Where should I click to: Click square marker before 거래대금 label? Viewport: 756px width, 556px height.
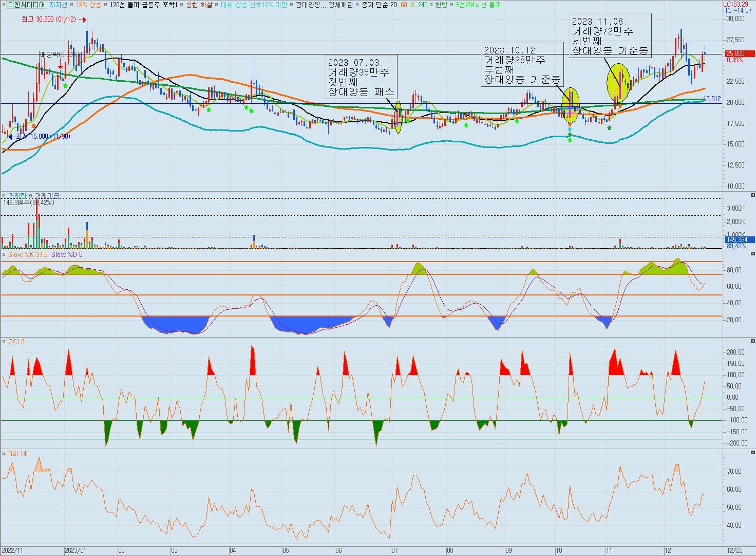(31, 196)
